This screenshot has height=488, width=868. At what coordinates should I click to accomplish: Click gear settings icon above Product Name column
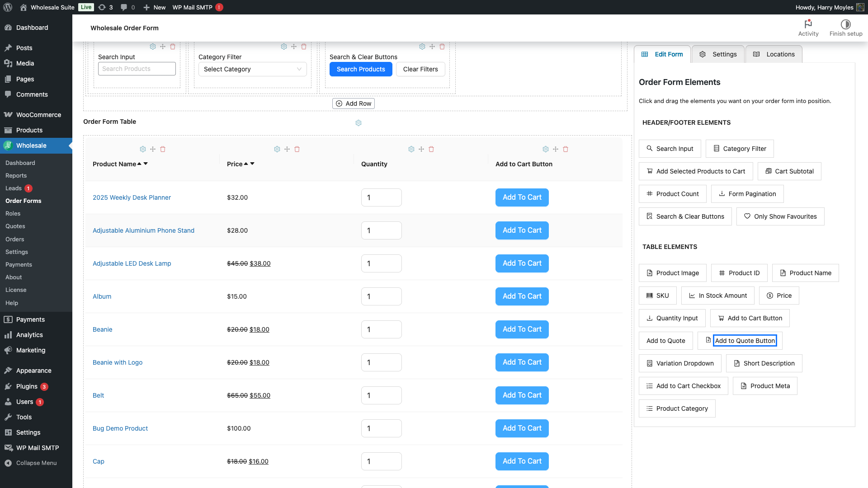coord(143,149)
